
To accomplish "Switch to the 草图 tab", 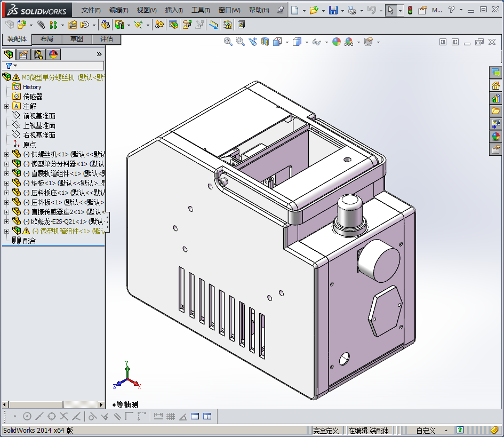I will tap(76, 39).
